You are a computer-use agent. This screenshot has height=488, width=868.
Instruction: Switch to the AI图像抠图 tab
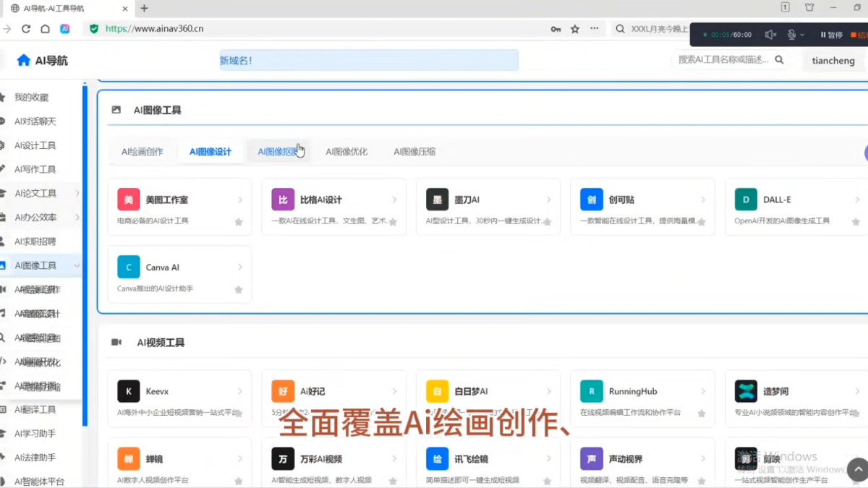click(x=278, y=152)
